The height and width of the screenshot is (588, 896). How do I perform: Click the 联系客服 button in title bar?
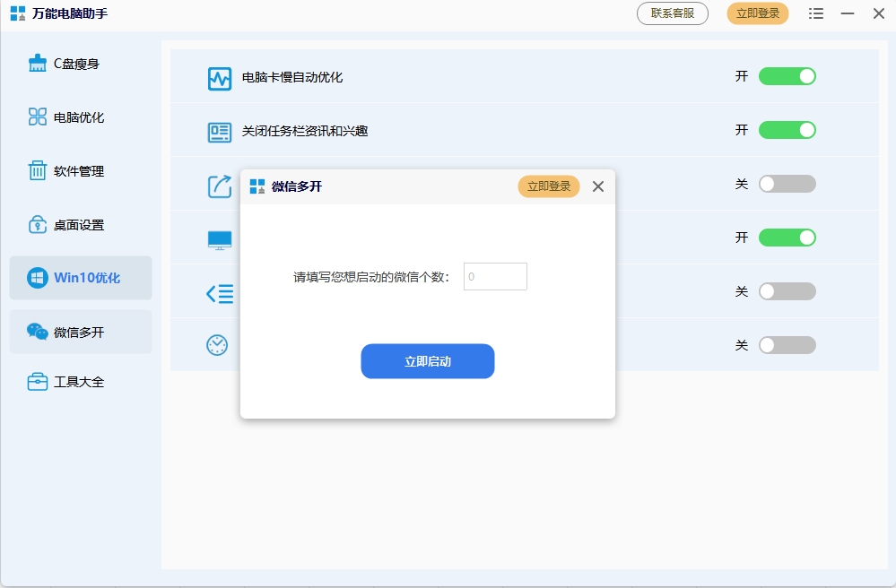coord(672,13)
